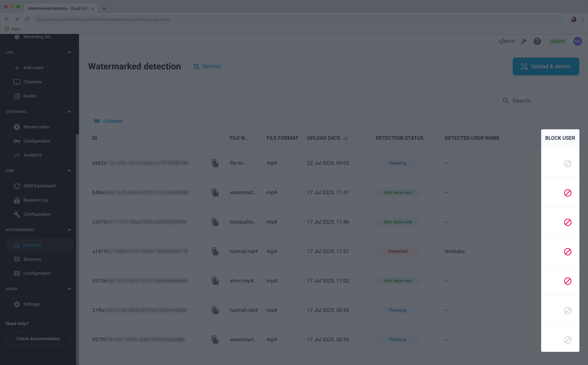Block user for 17 Jul 11:47 row
The image size is (588, 365).
tap(567, 193)
